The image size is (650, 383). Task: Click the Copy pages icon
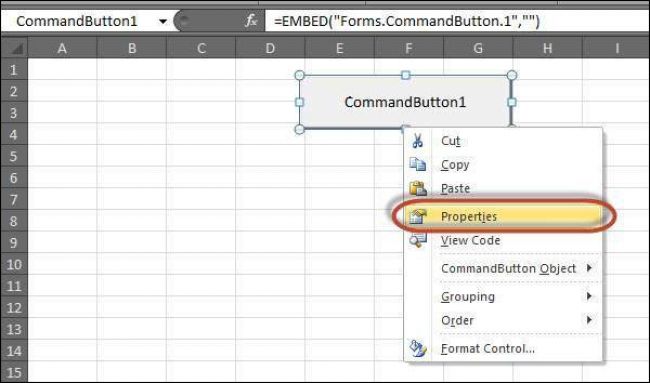click(x=417, y=165)
